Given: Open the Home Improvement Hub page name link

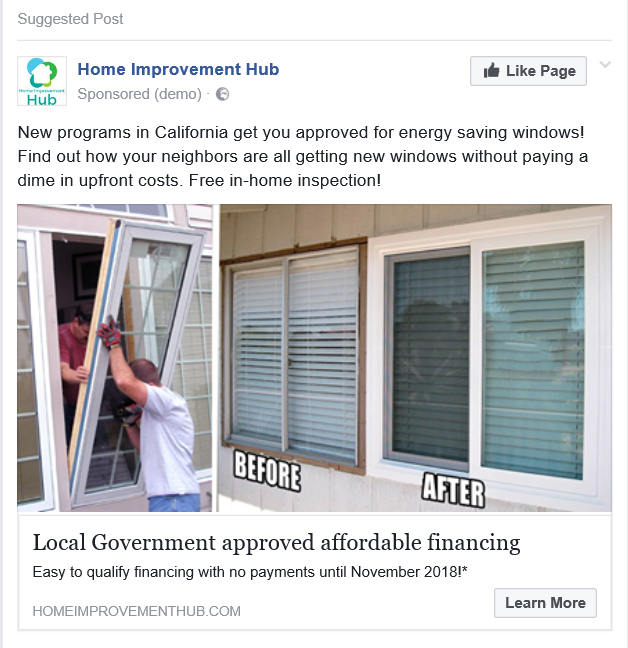Looking at the screenshot, I should (178, 69).
